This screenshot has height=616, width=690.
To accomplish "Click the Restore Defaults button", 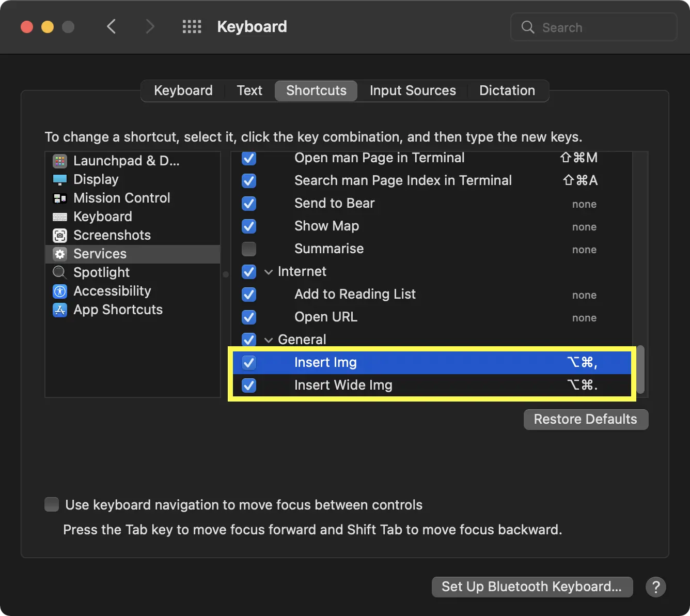I will (585, 419).
